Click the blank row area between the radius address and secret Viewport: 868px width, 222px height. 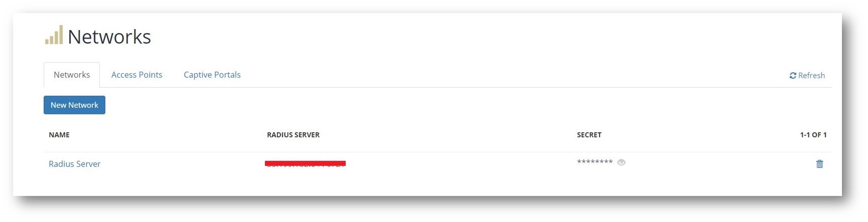pos(461,164)
